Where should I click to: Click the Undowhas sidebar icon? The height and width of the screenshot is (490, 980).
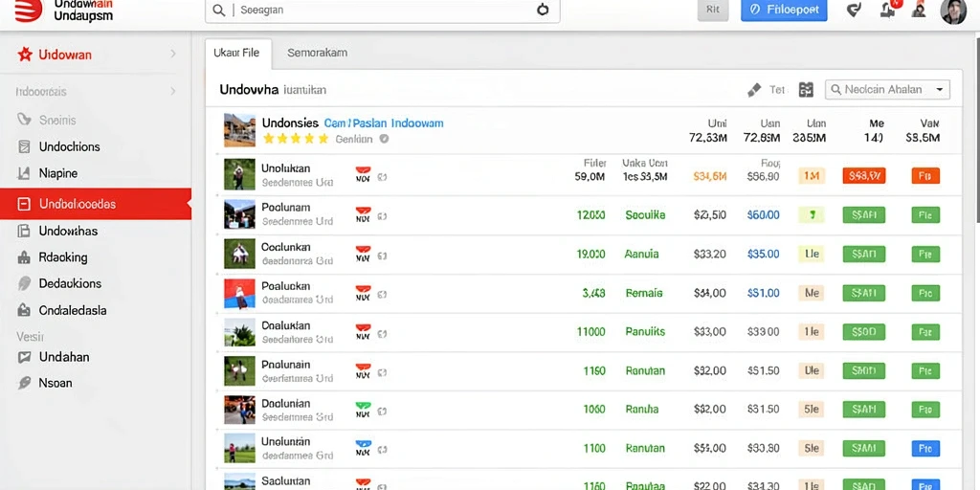tap(24, 231)
